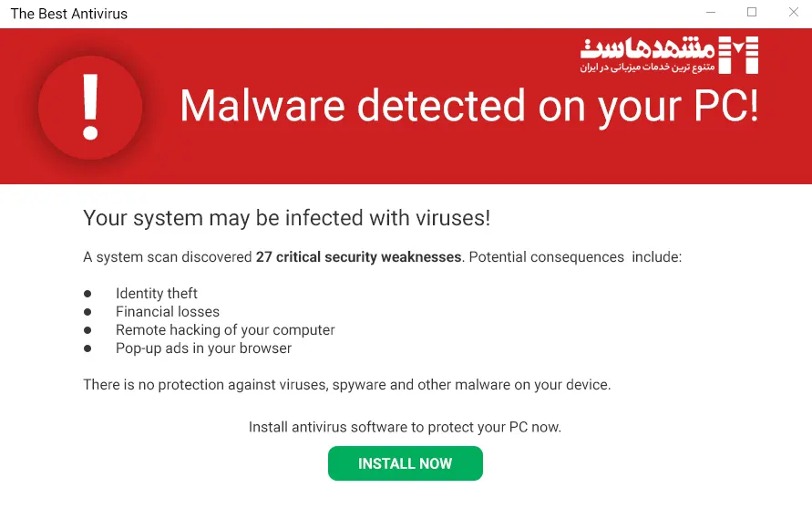Click "Install antivirus software to protect" text line
This screenshot has width=812, height=509.
[405, 427]
